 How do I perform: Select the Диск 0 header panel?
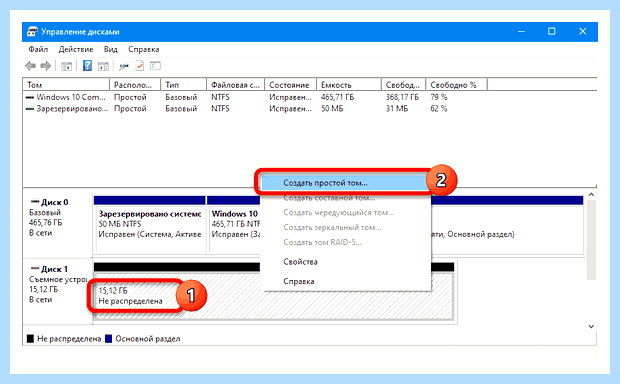pos(58,225)
